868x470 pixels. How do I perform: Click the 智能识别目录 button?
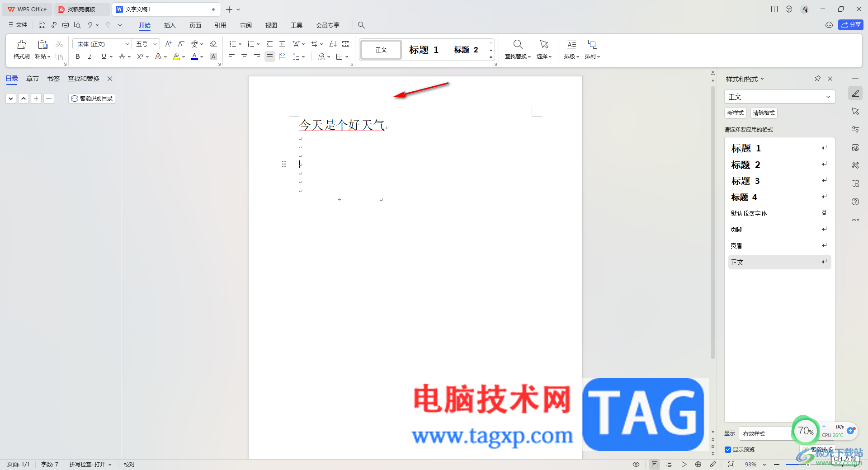pyautogui.click(x=92, y=98)
